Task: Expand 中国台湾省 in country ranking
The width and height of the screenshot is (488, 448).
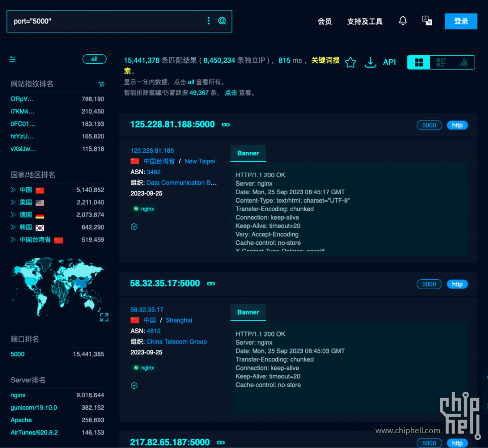Action: coord(13,239)
